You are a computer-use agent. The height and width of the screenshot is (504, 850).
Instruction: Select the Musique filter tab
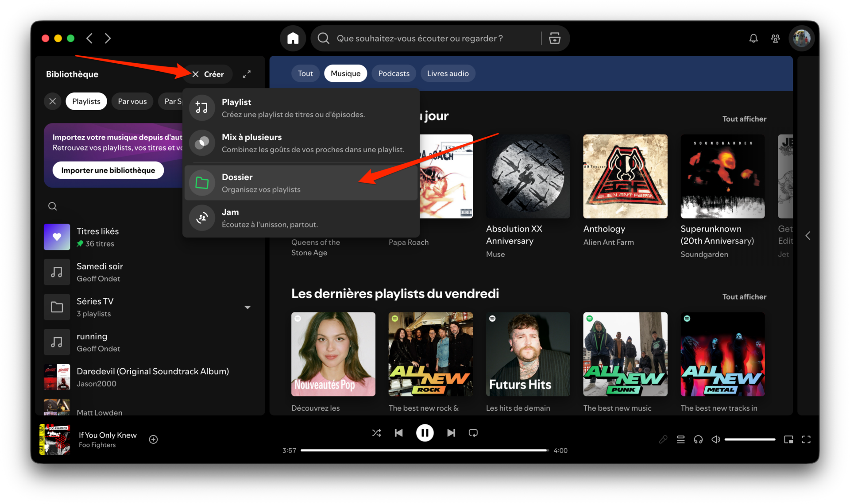click(x=345, y=73)
